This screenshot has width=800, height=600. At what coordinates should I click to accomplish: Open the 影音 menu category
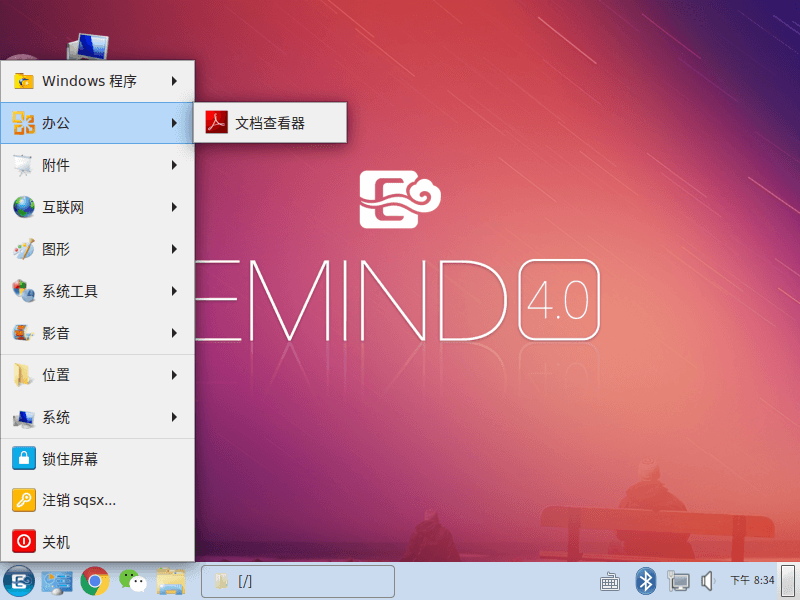(x=97, y=333)
